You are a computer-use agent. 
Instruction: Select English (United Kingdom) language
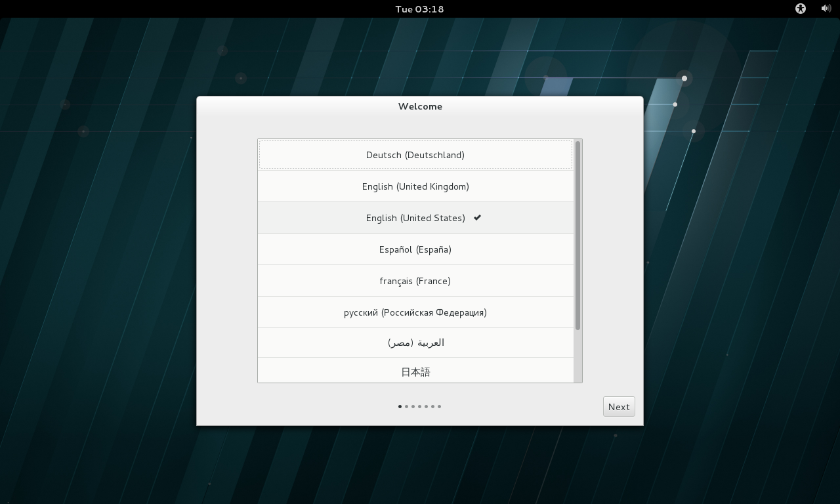pos(415,186)
